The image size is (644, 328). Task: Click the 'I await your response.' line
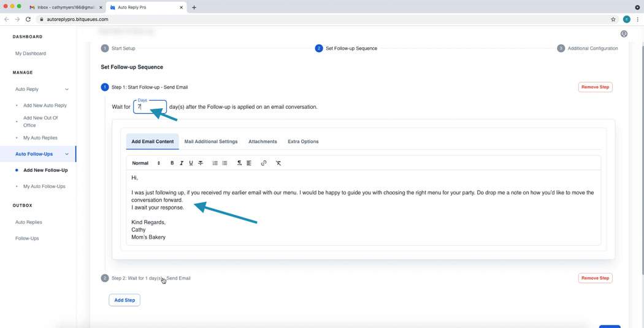point(158,208)
